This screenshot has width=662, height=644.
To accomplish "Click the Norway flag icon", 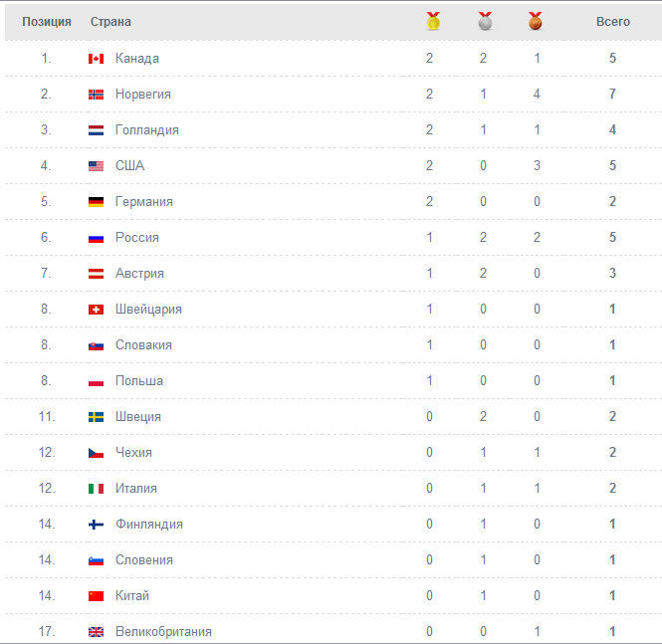I will tap(96, 95).
